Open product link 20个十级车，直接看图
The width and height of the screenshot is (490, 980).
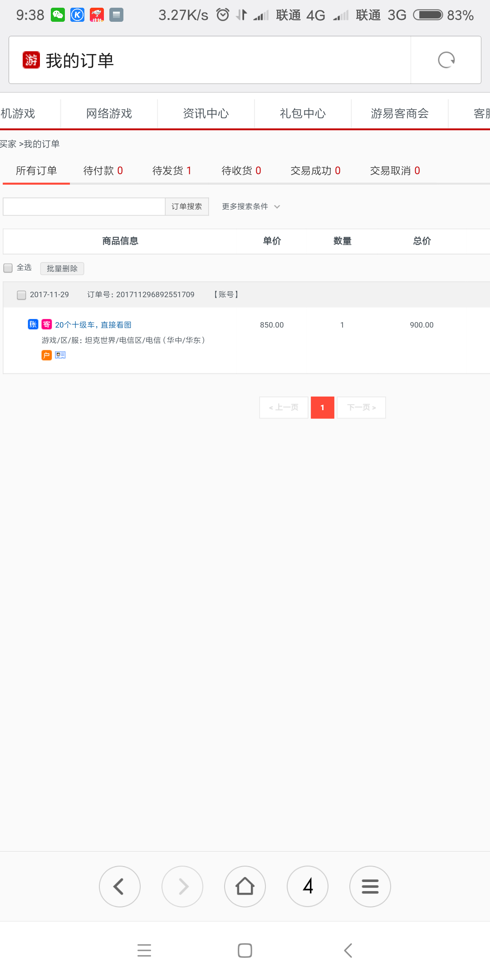(93, 325)
